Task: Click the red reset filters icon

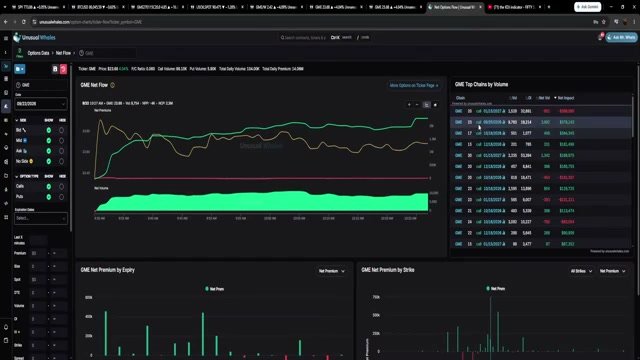Action: tap(63, 69)
